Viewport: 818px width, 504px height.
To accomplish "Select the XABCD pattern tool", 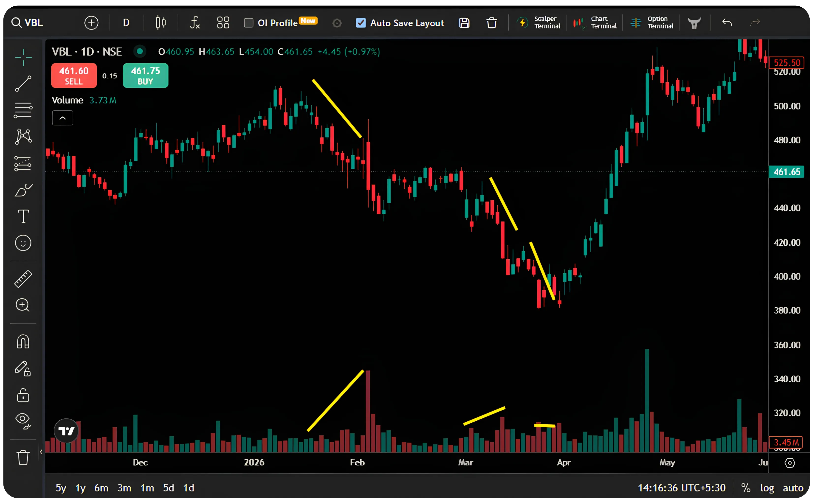I will tap(23, 137).
